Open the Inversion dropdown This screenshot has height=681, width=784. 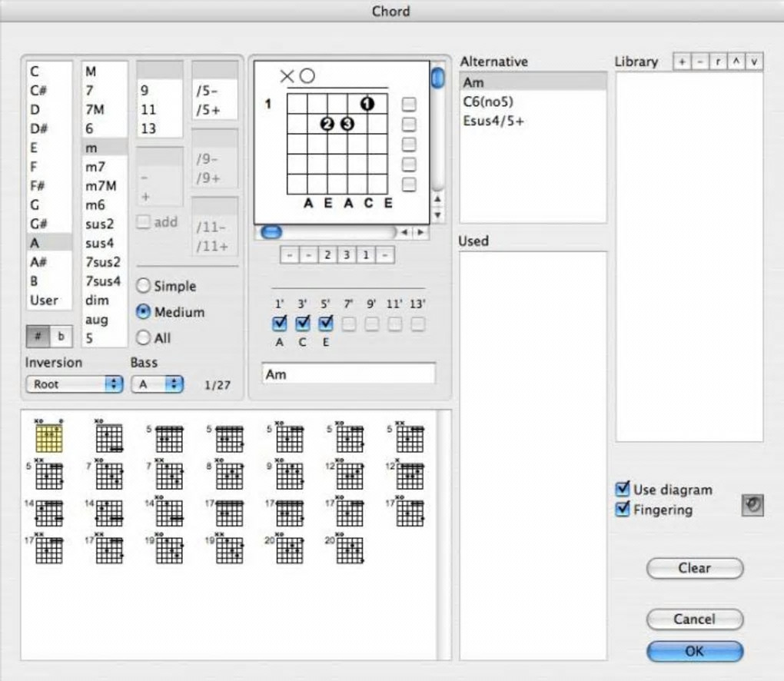click(x=74, y=384)
